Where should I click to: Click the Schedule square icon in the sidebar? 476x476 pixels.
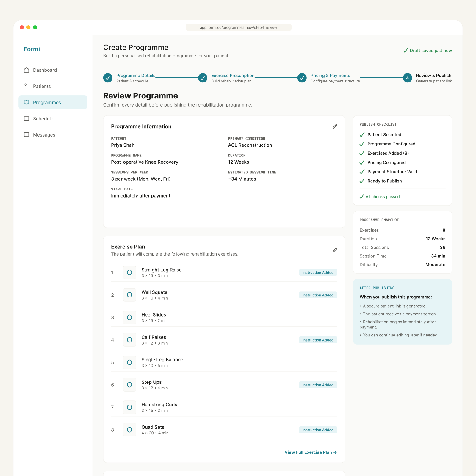tap(26, 119)
